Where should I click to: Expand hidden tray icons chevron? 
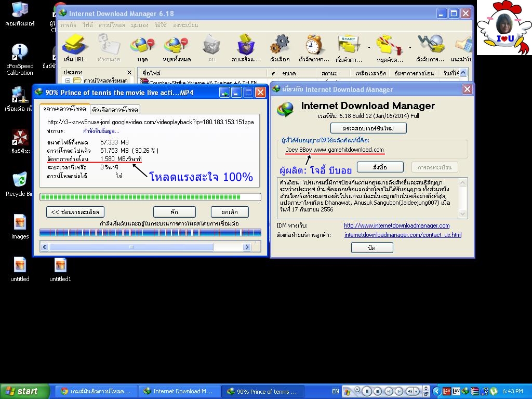click(x=437, y=391)
